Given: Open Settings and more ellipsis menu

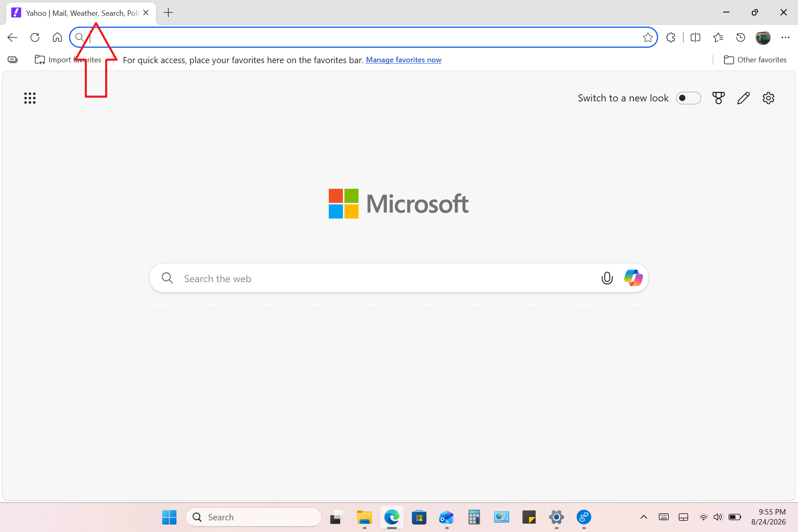Looking at the screenshot, I should click(x=785, y=37).
